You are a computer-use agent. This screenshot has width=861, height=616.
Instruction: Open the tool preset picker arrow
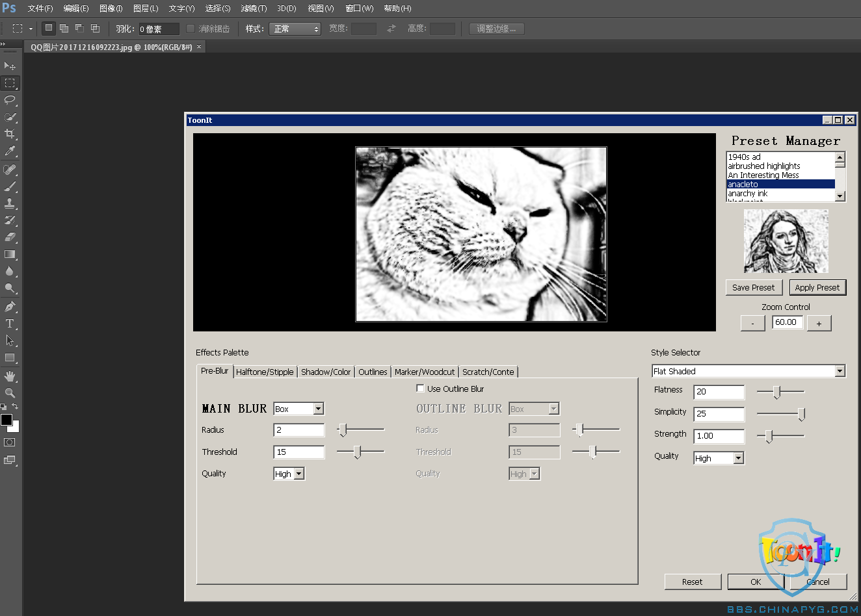pyautogui.click(x=31, y=29)
